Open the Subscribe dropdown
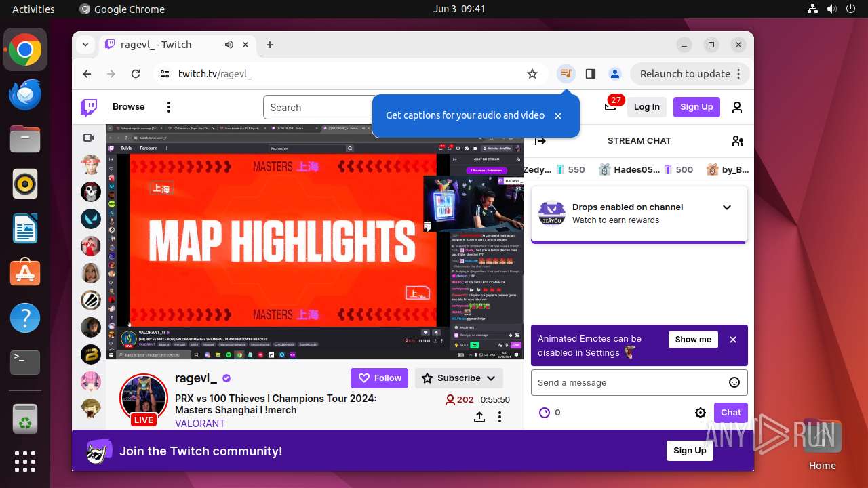868x488 pixels. [x=459, y=378]
